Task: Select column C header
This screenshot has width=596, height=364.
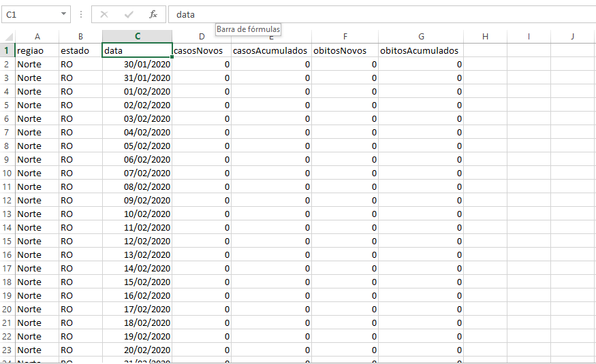Action: pyautogui.click(x=137, y=37)
